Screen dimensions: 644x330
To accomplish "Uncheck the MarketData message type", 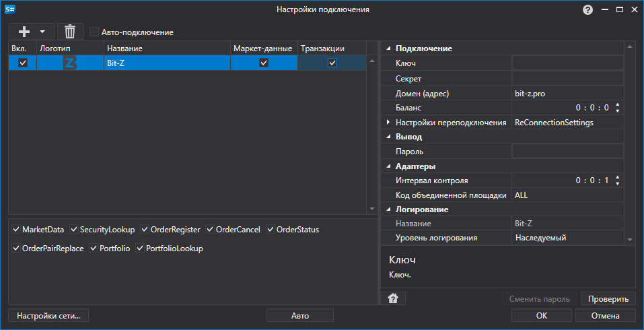I will [16, 230].
